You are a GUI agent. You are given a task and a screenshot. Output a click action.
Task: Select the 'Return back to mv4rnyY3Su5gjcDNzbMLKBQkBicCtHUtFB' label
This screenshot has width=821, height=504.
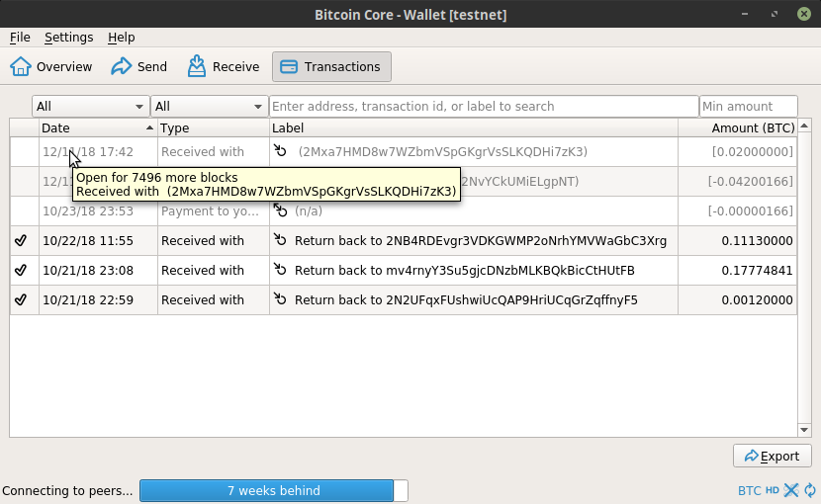465,271
